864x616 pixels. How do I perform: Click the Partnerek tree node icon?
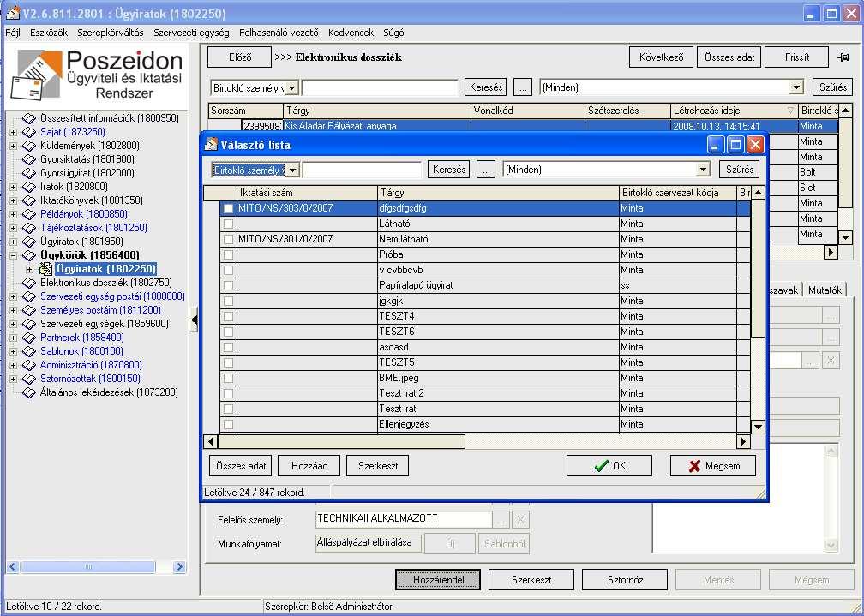point(29,338)
